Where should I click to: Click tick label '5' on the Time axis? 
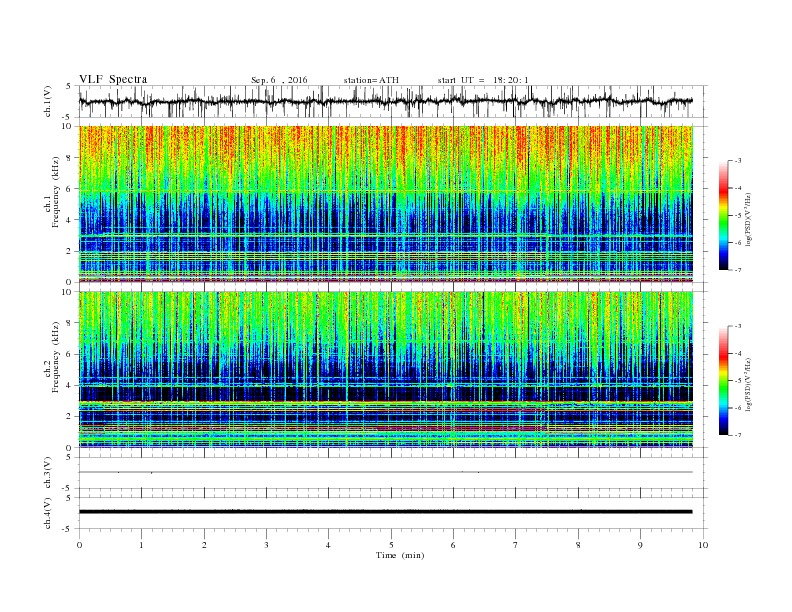point(391,545)
